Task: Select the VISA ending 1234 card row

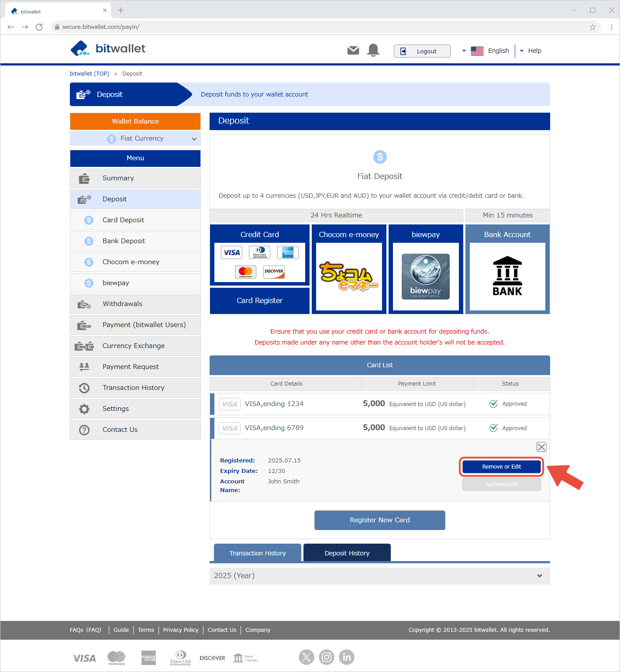Action: click(x=274, y=404)
